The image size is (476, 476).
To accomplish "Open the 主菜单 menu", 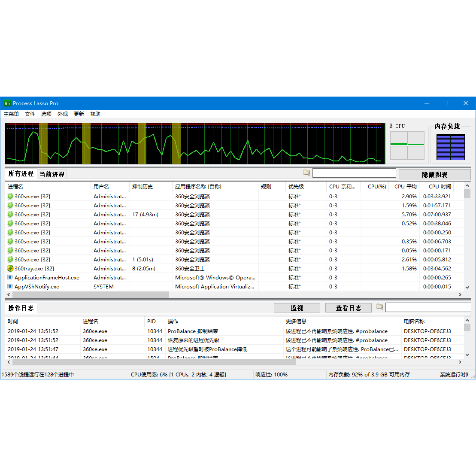I will [x=11, y=114].
